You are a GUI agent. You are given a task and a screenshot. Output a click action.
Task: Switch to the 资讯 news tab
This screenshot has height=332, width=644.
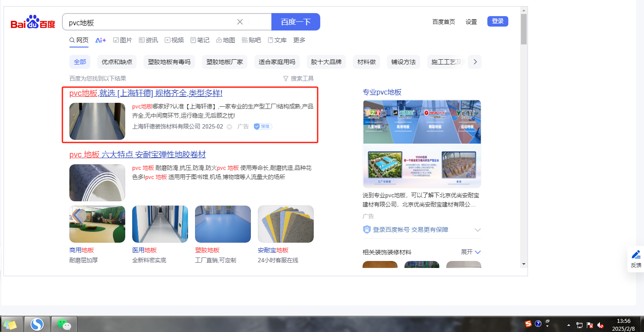148,40
